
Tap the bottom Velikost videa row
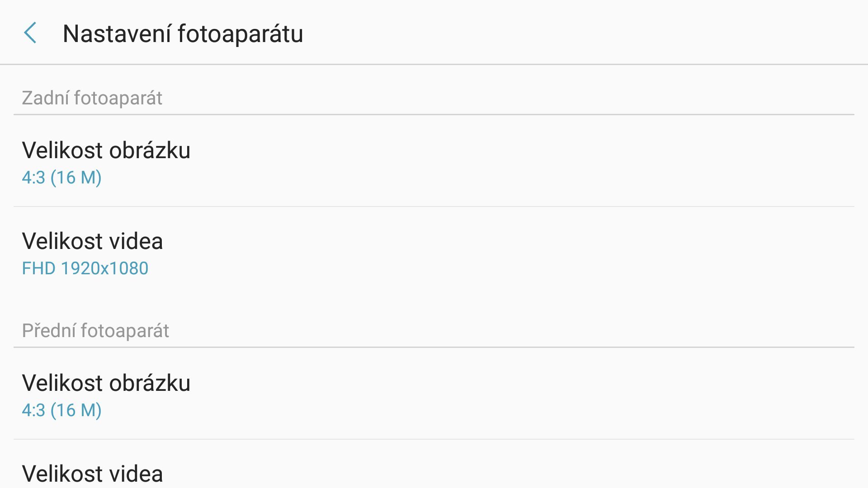click(92, 474)
